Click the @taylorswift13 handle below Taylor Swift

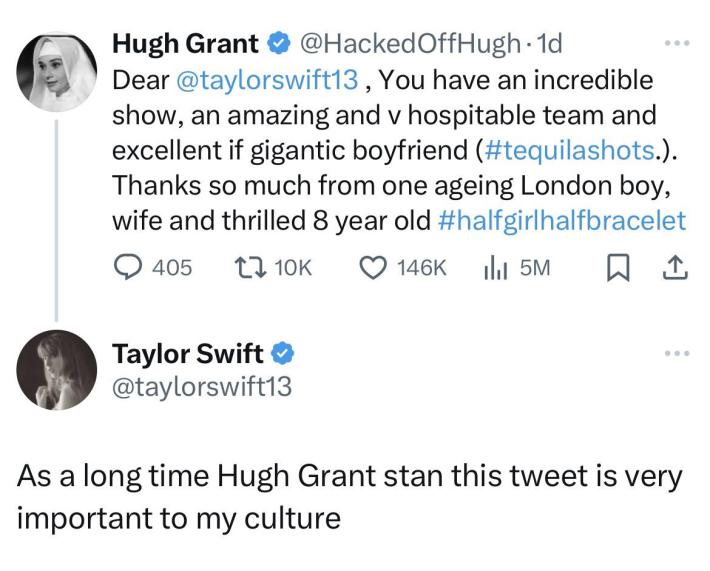click(203, 386)
